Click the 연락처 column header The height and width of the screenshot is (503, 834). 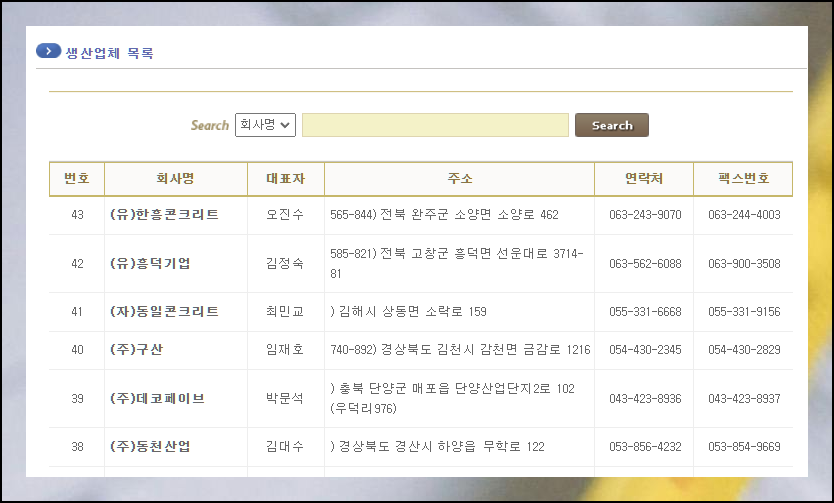(644, 179)
